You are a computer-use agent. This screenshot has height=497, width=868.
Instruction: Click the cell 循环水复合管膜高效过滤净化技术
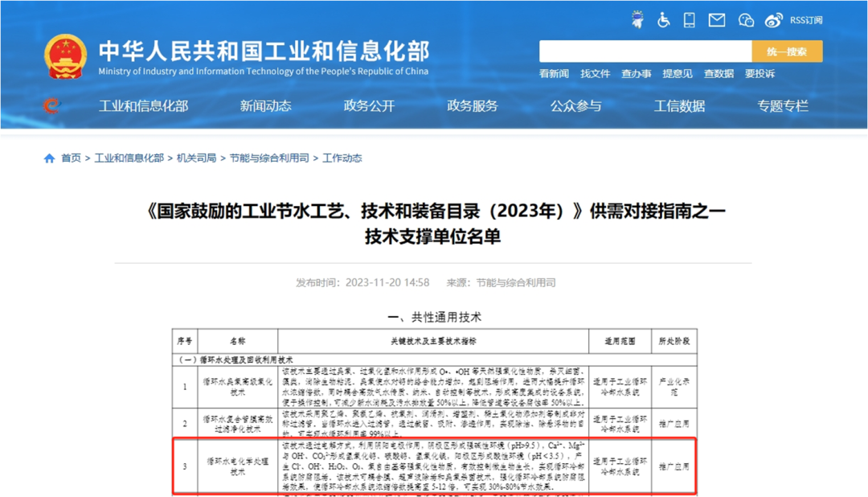(x=237, y=424)
